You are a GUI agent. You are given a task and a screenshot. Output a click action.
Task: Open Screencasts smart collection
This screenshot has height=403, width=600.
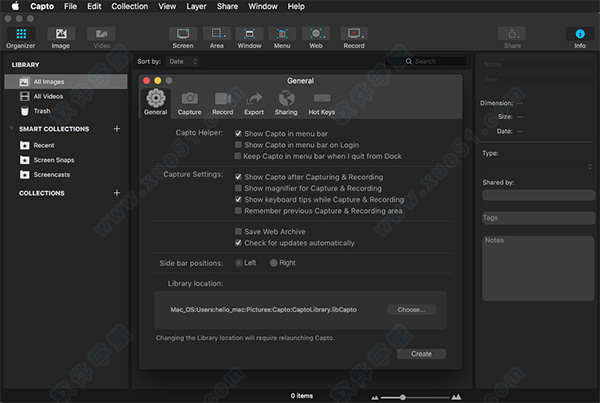coord(66,175)
